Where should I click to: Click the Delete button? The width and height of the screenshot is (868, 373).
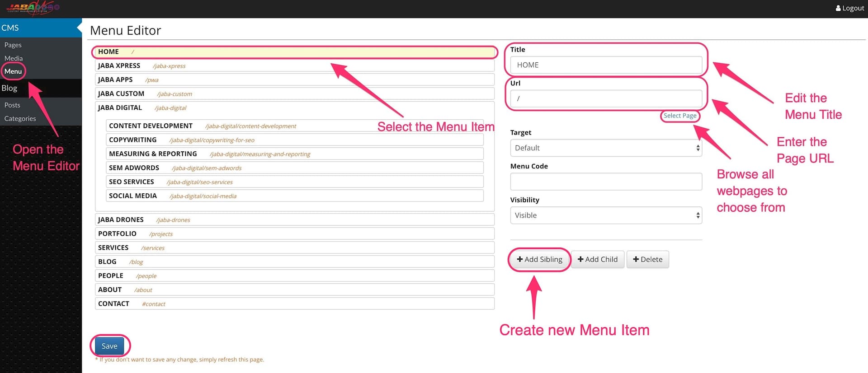tap(647, 260)
